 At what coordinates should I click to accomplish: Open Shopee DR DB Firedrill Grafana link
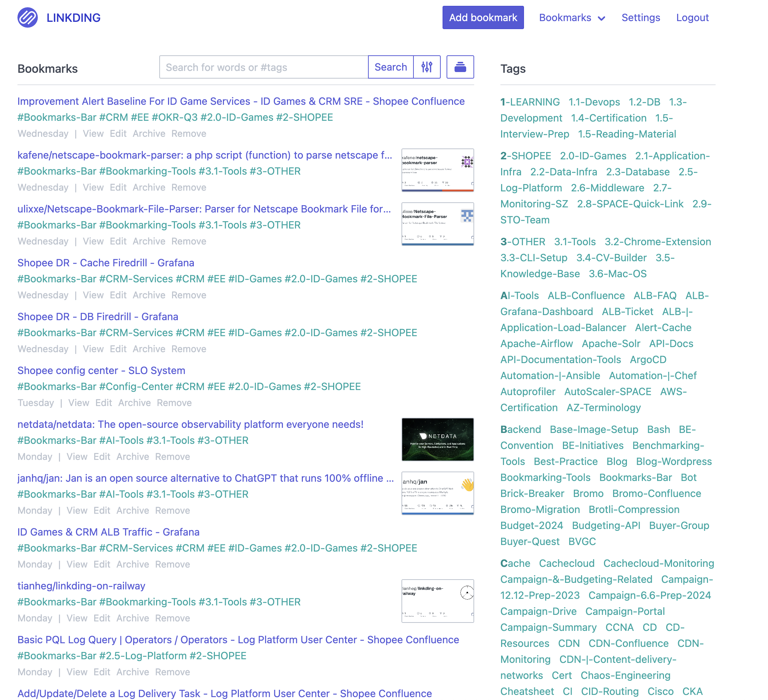coord(98,317)
